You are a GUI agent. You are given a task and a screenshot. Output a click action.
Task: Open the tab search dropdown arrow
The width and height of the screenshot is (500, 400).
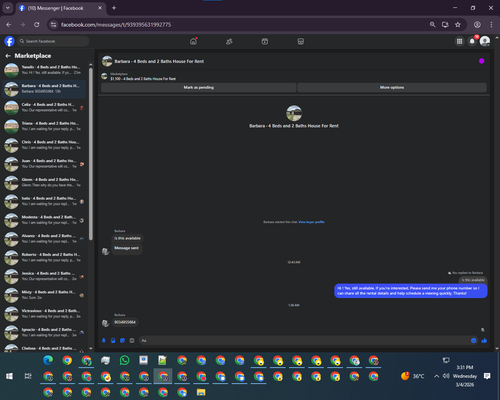(8, 8)
